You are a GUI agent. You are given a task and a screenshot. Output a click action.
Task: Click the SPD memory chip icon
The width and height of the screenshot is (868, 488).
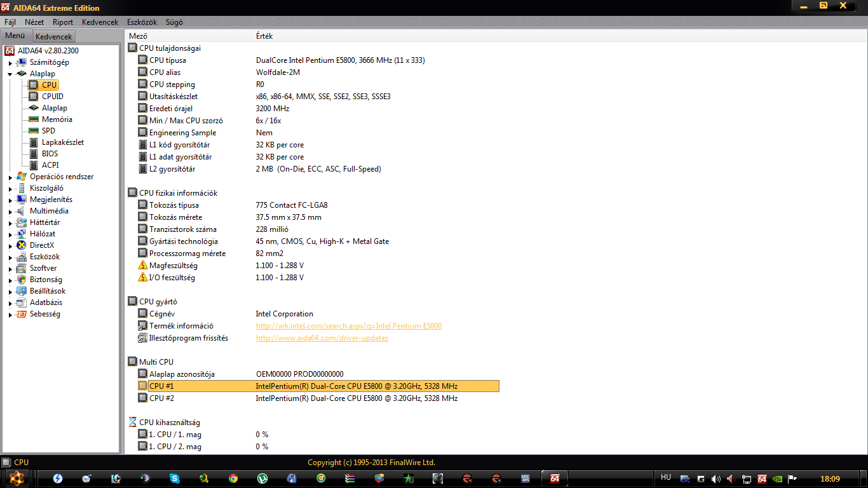click(34, 131)
